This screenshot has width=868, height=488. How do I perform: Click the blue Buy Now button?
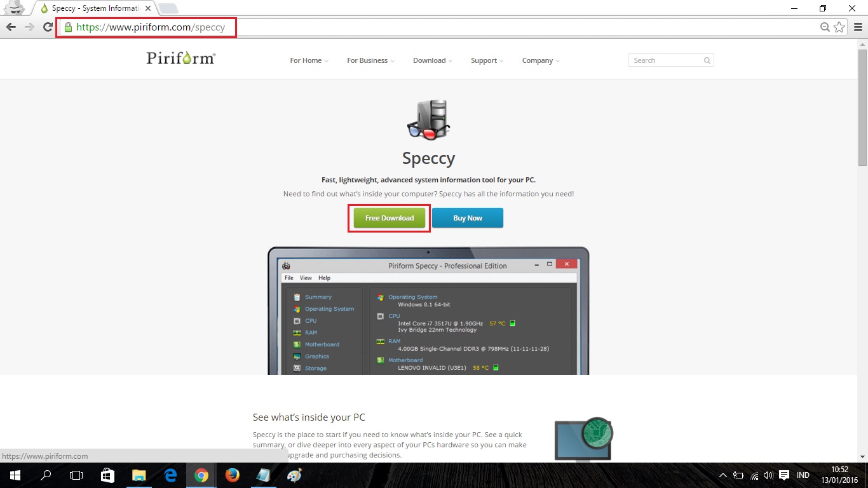point(468,218)
